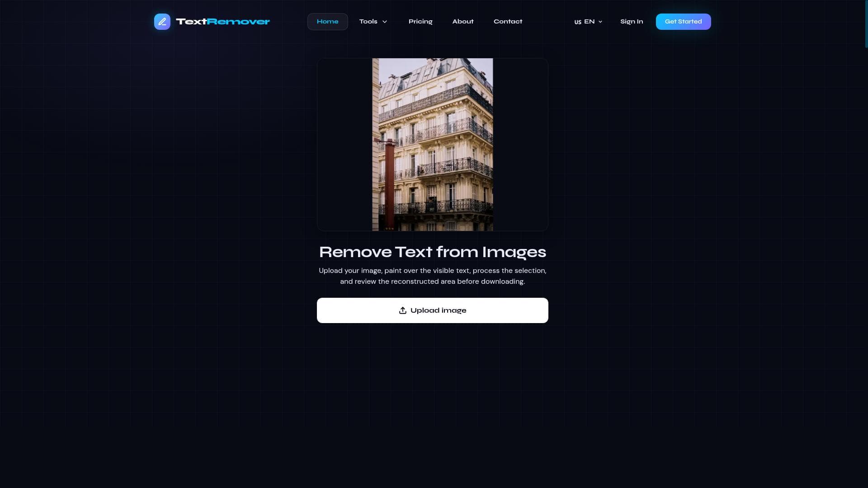Screen dimensions: 868x488
Task: Click the Sign In link
Action: coord(632,22)
